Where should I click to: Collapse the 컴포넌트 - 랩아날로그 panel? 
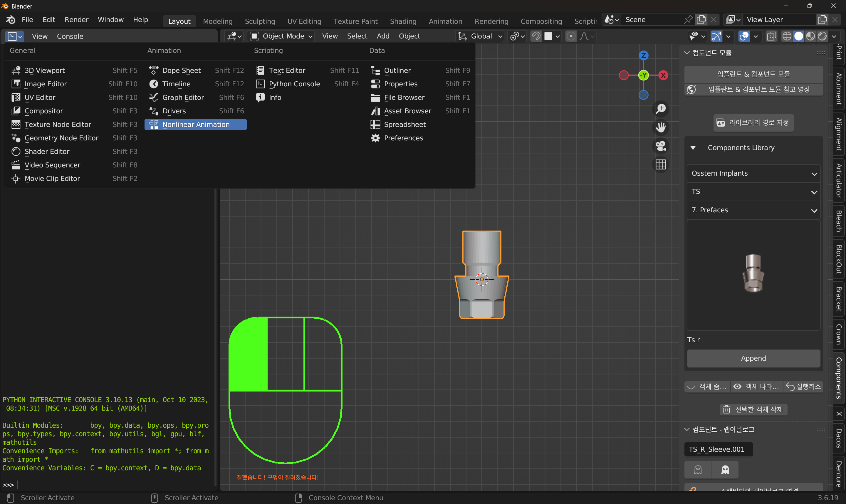[687, 430]
